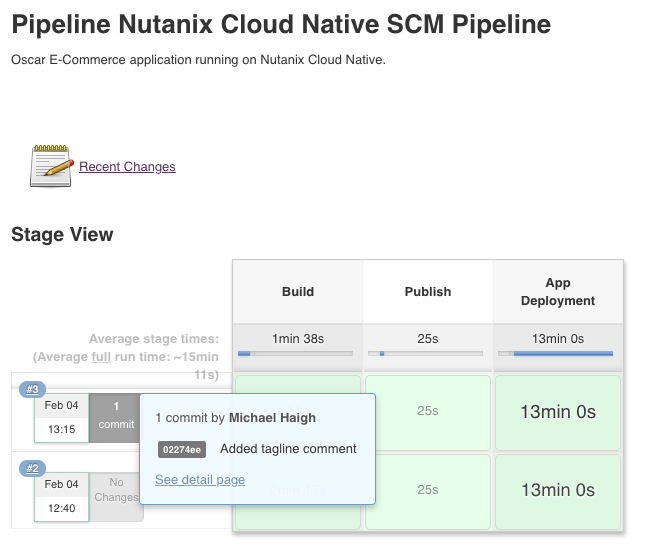Click the 13min 0s average deployment time
Image resolution: width=648 pixels, height=556 pixels.
[558, 339]
